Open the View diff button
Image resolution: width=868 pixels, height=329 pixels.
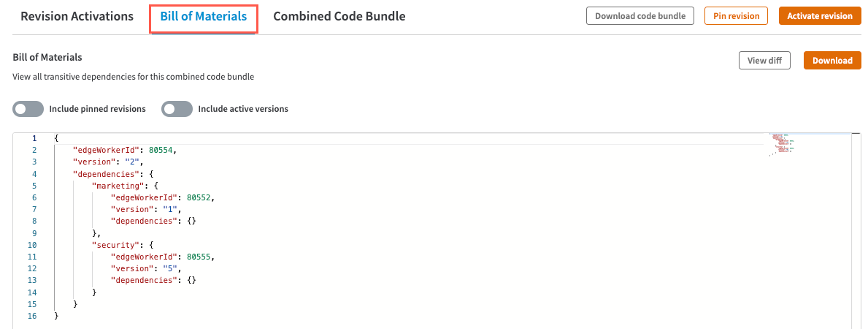[764, 61]
